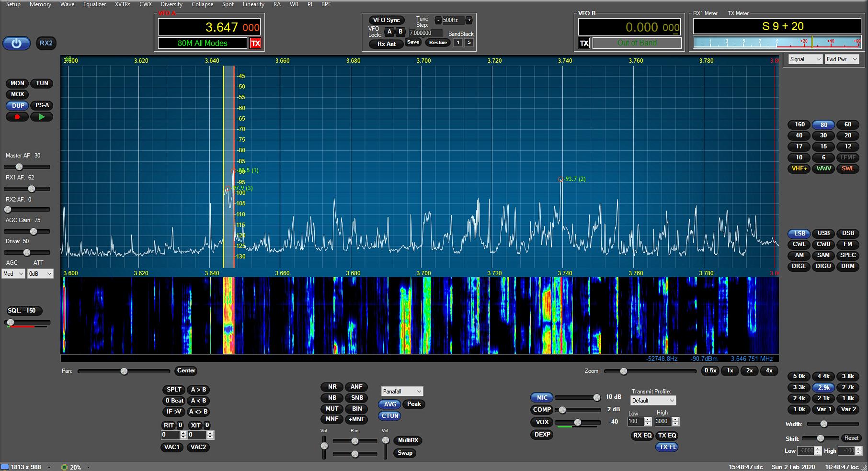Adjust the Master AF slider

27,167
